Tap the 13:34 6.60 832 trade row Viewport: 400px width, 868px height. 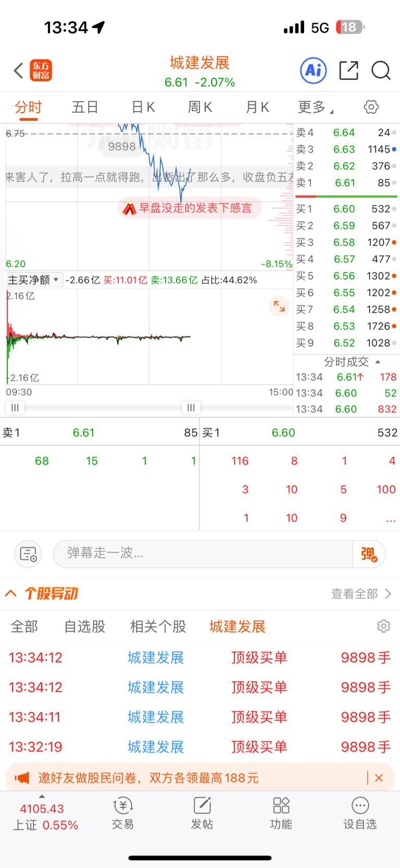click(346, 409)
